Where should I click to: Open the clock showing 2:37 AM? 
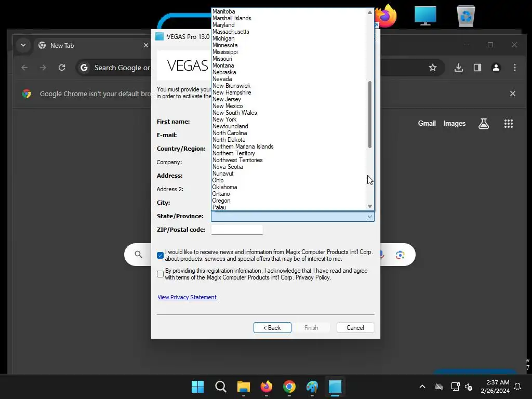coord(495,387)
